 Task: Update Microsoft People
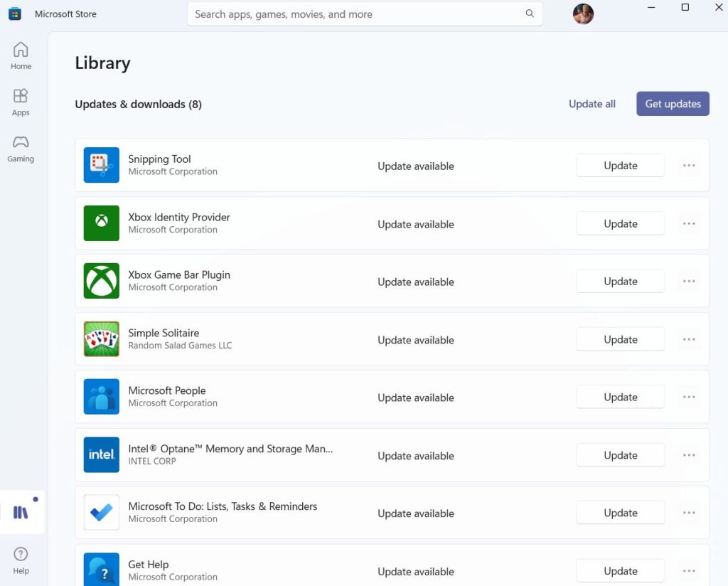point(620,397)
